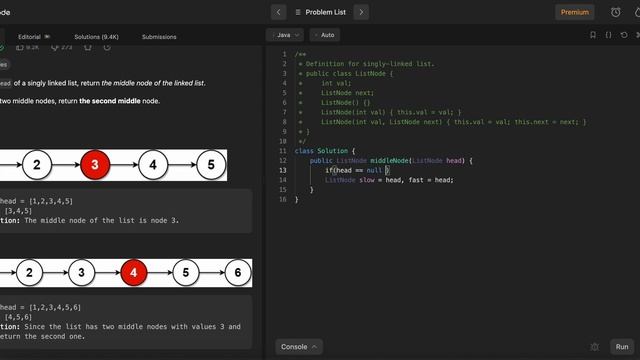Switch to Solutions (9.4K) tab
640x360 pixels.
point(96,37)
